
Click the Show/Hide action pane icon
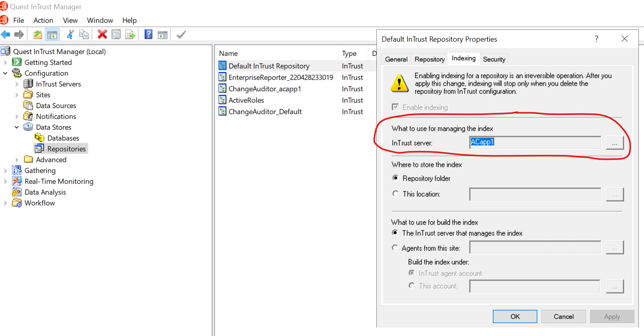pos(162,35)
